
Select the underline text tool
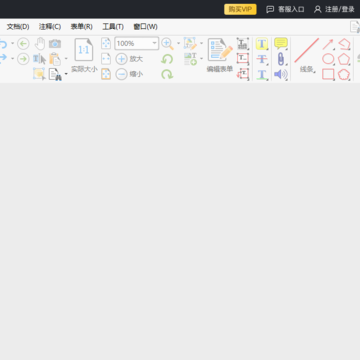click(262, 74)
